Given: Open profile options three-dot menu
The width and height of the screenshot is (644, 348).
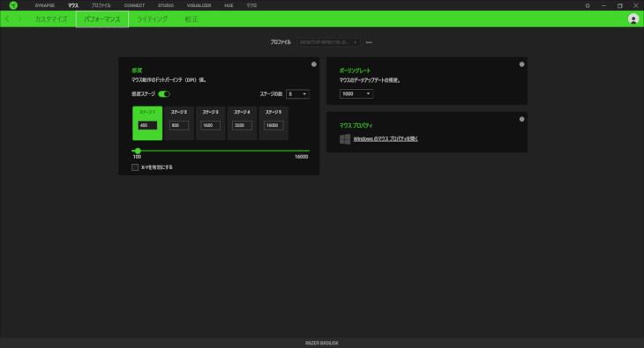Looking at the screenshot, I should 369,42.
